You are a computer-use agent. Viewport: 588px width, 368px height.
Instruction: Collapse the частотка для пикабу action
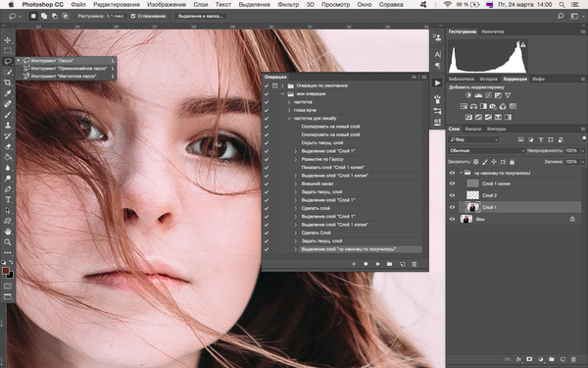point(289,119)
